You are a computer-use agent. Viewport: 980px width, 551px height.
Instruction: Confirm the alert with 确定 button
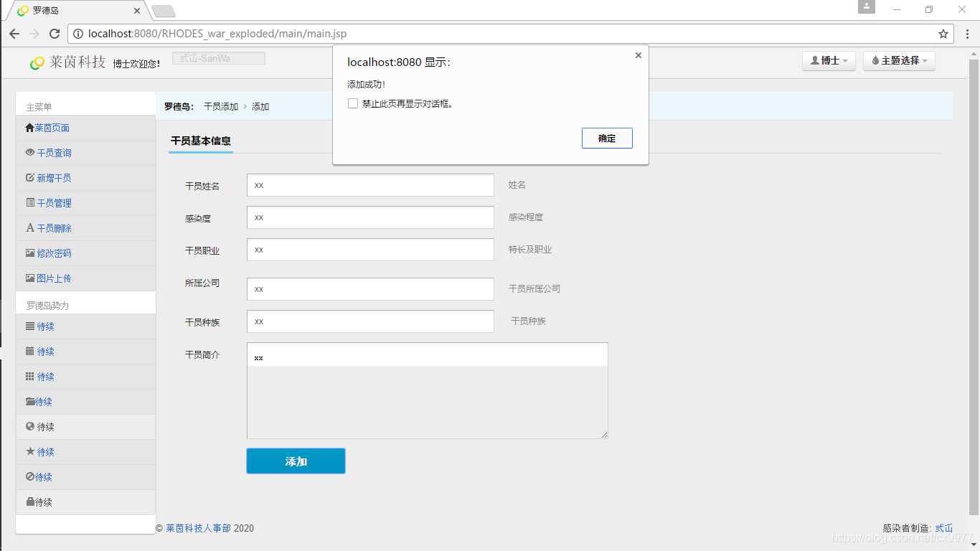coord(607,138)
